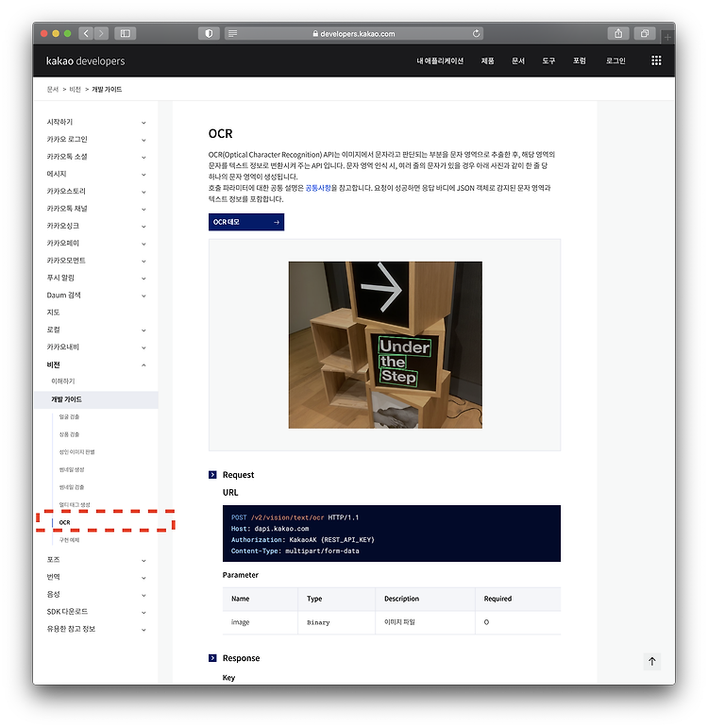Go forward with the Safari forward arrow
Viewport: 708px width, 728px height.
[x=101, y=33]
